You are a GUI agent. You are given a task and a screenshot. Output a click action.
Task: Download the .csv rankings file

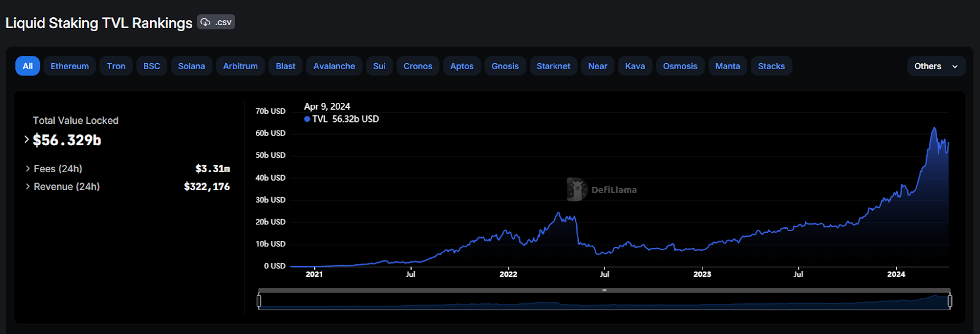click(x=216, y=23)
